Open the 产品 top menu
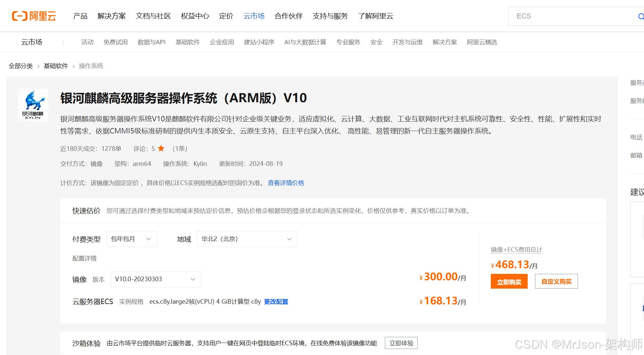The height and width of the screenshot is (355, 644). (80, 16)
